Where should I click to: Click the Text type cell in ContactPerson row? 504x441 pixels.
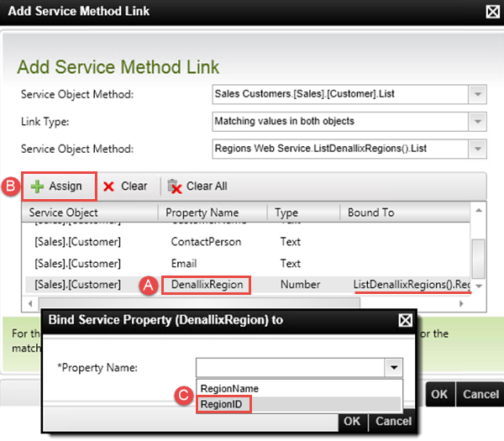pos(291,242)
